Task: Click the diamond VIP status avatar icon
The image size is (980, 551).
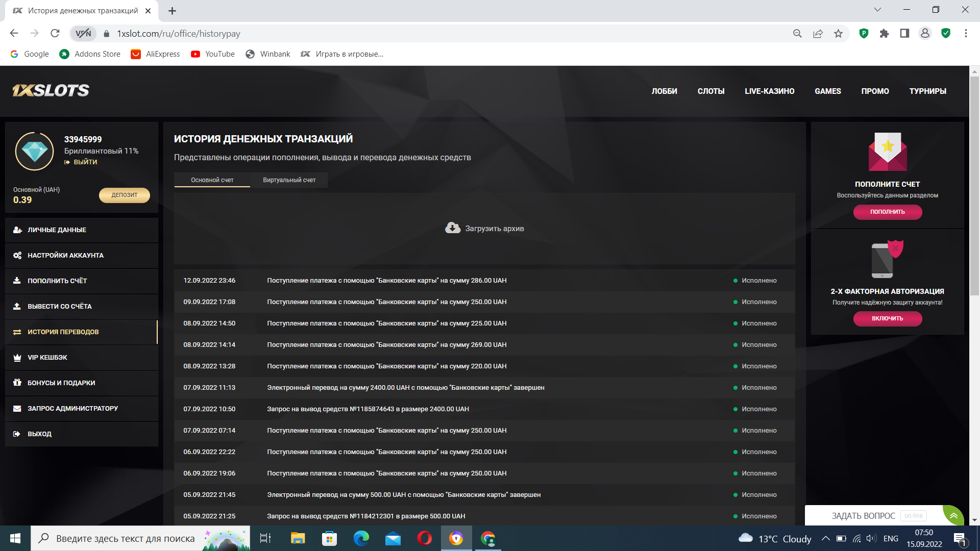Action: [x=35, y=152]
